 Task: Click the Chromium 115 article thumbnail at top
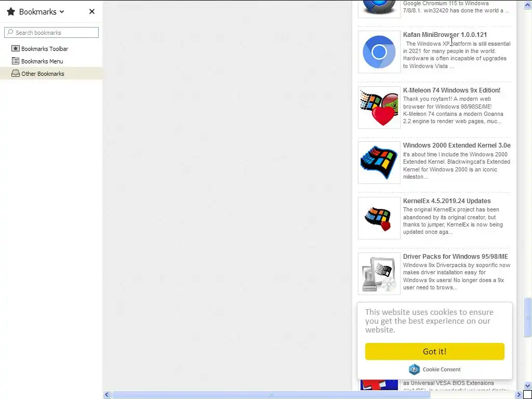coord(379,8)
